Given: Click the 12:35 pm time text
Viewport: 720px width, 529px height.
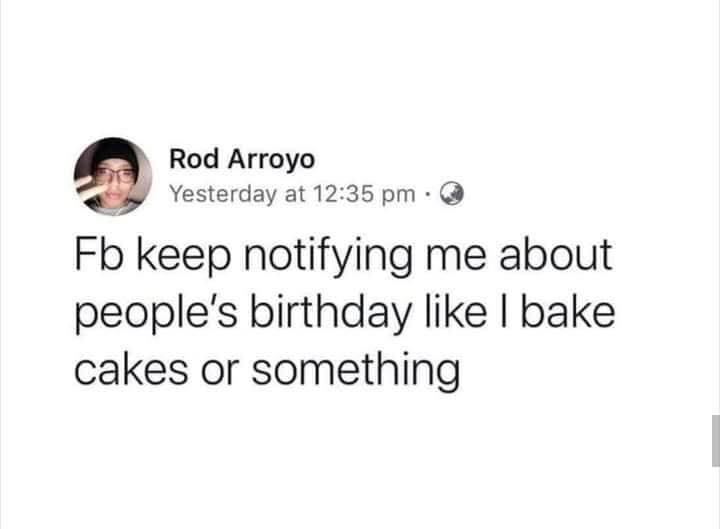Looking at the screenshot, I should [x=365, y=194].
